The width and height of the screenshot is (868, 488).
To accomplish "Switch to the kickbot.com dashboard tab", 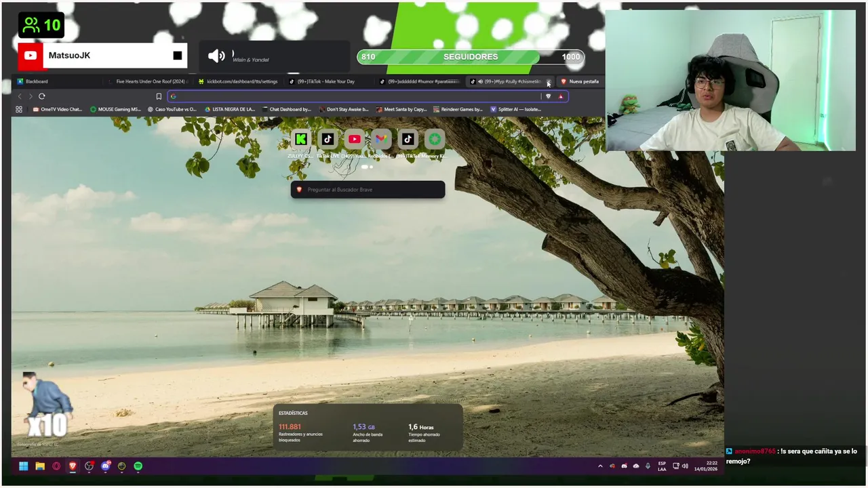I will pyautogui.click(x=240, y=81).
